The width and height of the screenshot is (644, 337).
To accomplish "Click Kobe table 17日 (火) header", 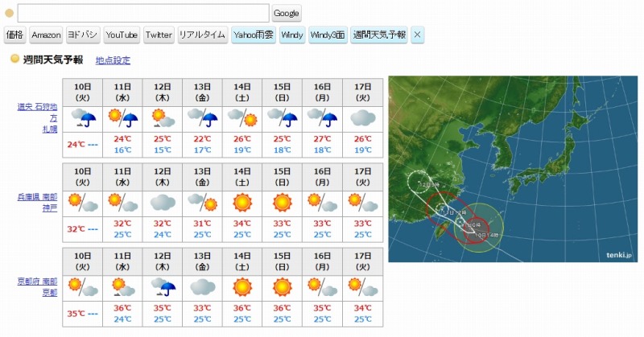I will 363,177.
